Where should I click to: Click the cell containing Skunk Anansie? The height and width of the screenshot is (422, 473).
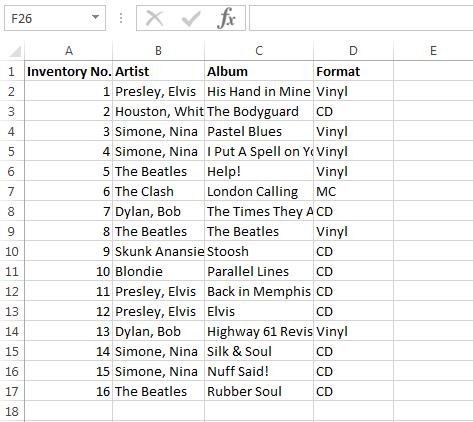(159, 251)
